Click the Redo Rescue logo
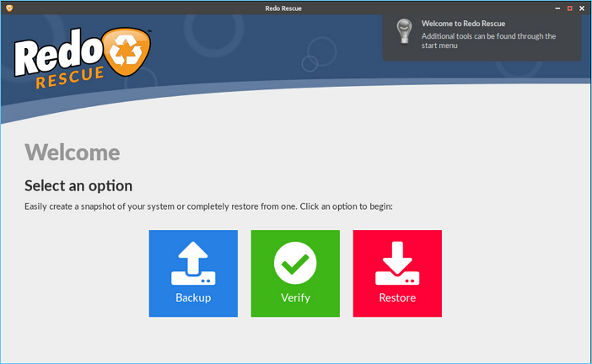Image resolution: width=592 pixels, height=364 pixels. (83, 57)
